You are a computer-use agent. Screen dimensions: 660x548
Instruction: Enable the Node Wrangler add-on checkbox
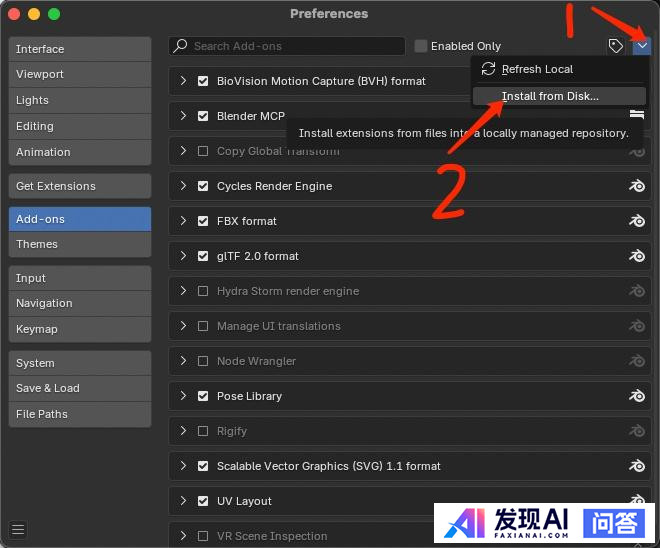pyautogui.click(x=204, y=361)
